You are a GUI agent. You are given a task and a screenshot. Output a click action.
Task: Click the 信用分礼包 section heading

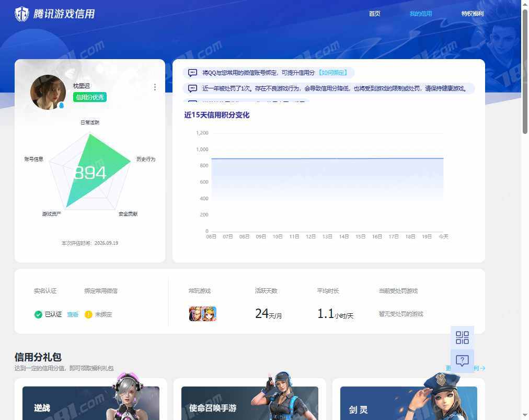(38, 357)
